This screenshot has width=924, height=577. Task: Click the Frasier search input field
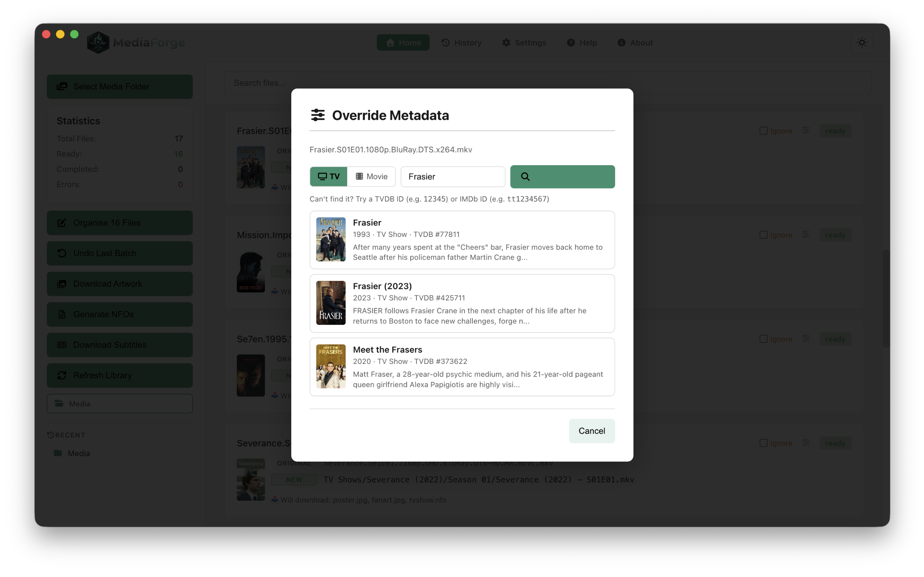[453, 176]
